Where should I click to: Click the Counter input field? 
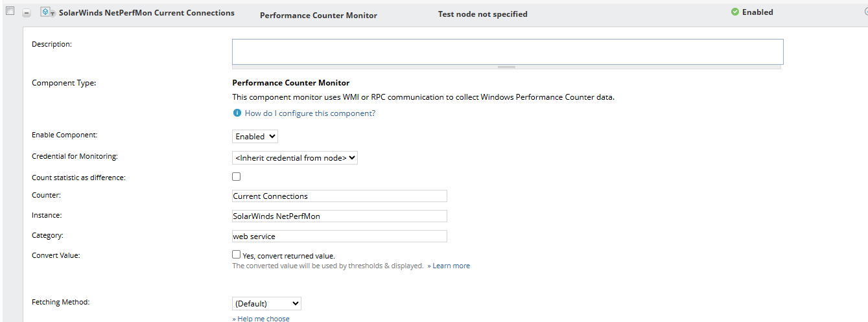point(339,196)
